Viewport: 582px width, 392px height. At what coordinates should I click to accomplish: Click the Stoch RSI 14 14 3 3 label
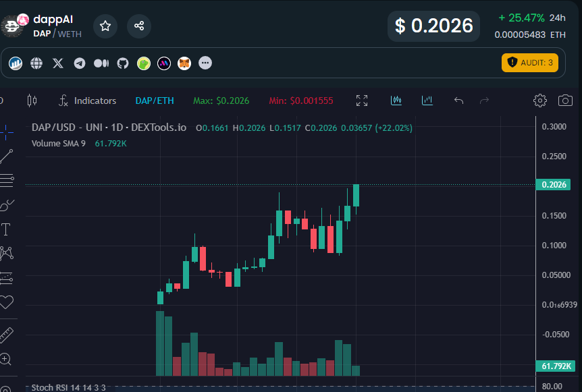pyautogui.click(x=68, y=387)
